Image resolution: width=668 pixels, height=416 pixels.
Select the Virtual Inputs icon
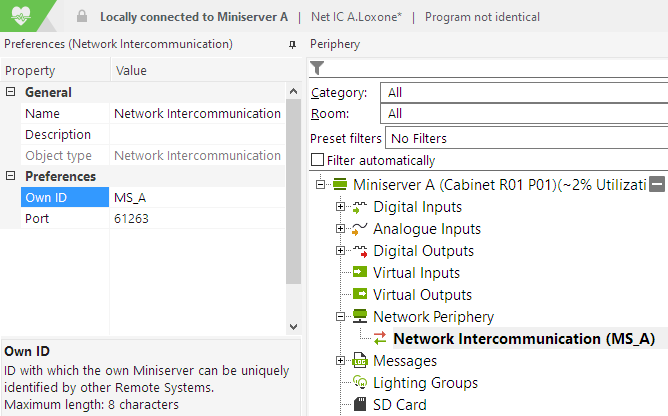pos(360,272)
